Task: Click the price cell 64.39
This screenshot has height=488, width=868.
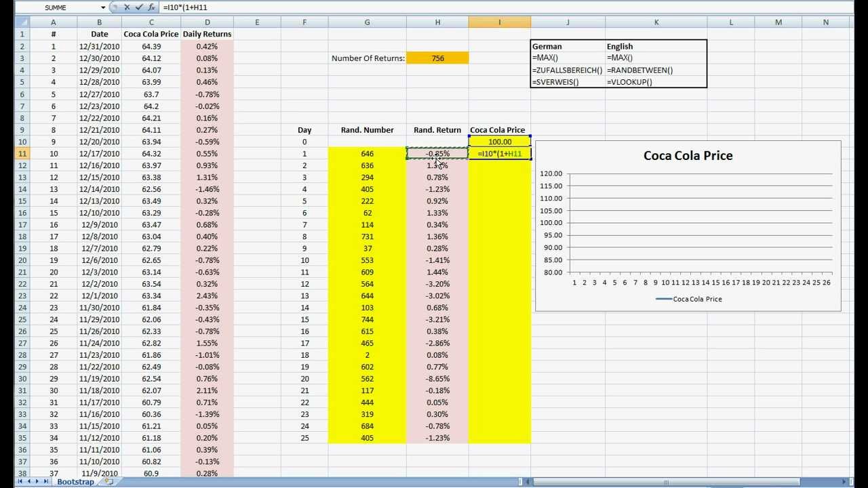Action: click(x=151, y=46)
